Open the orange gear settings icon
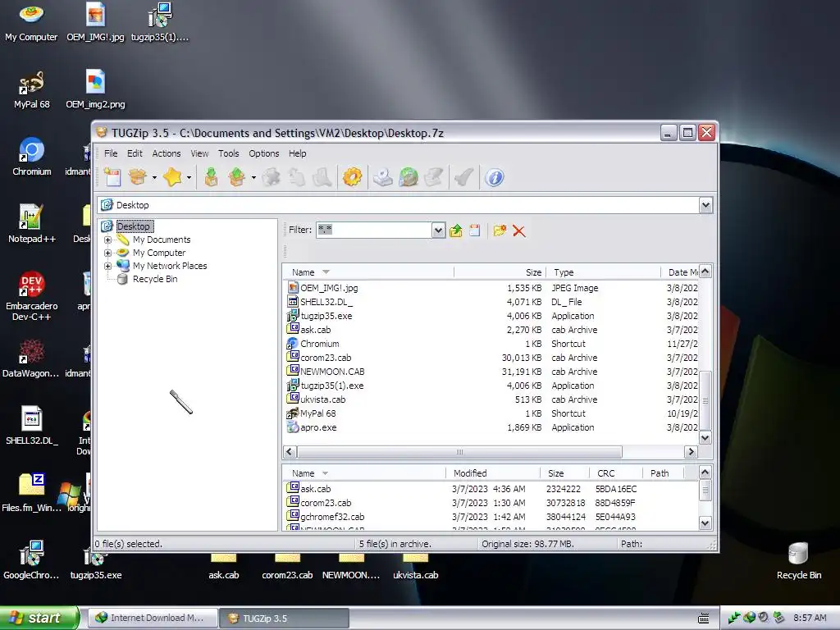840x630 pixels. (352, 177)
